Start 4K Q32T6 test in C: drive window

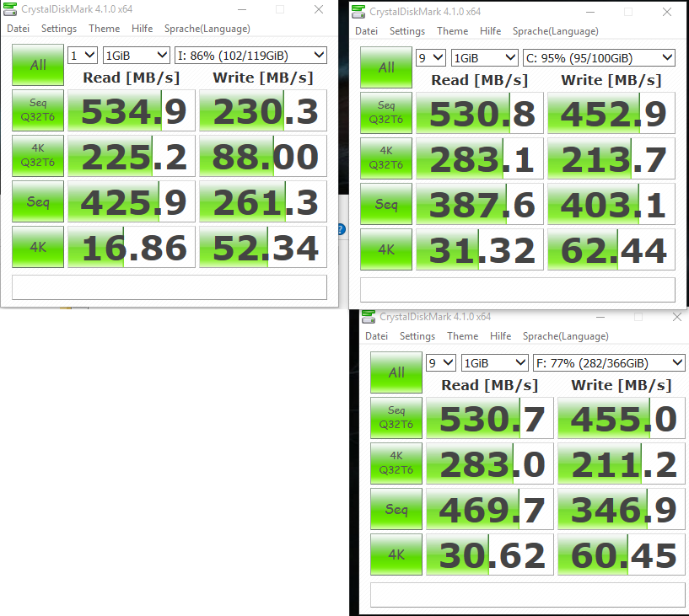tap(385, 158)
